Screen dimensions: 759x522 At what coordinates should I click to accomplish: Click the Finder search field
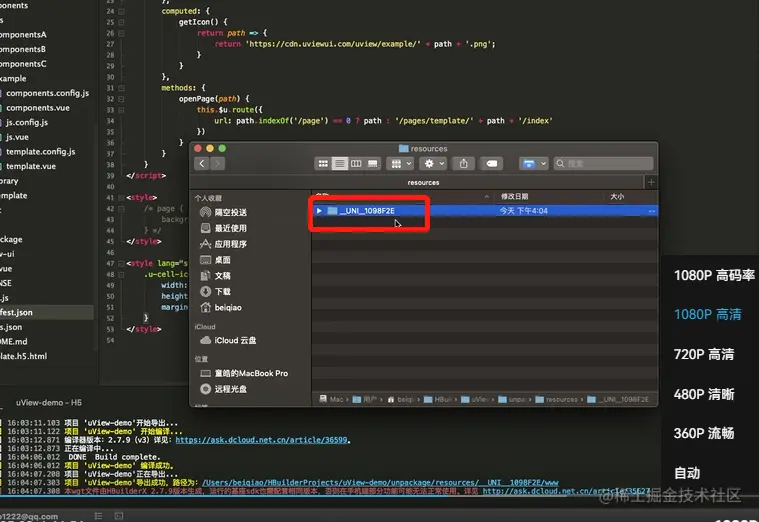[604, 164]
